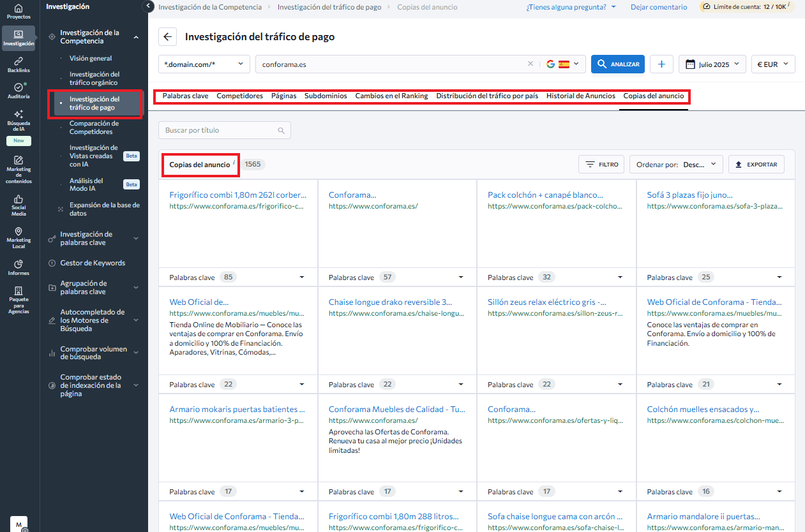Click Investigación del tráfico de pago breadcrumb
Viewport: 805px width, 532px height.
(329, 7)
